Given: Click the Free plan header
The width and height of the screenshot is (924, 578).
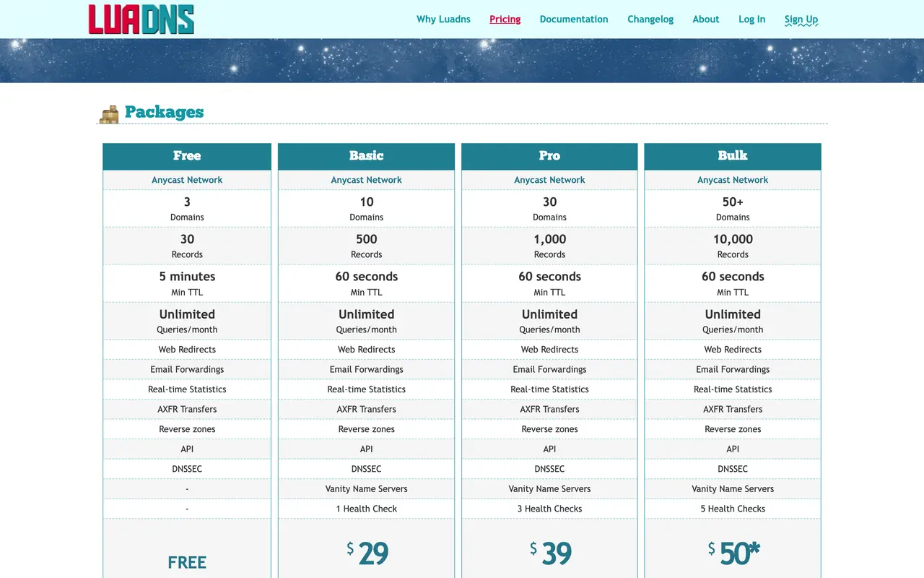Looking at the screenshot, I should tap(187, 156).
